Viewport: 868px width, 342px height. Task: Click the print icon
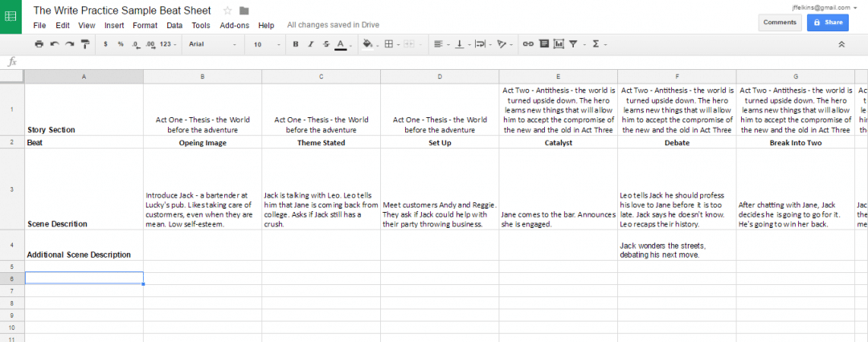tap(39, 44)
